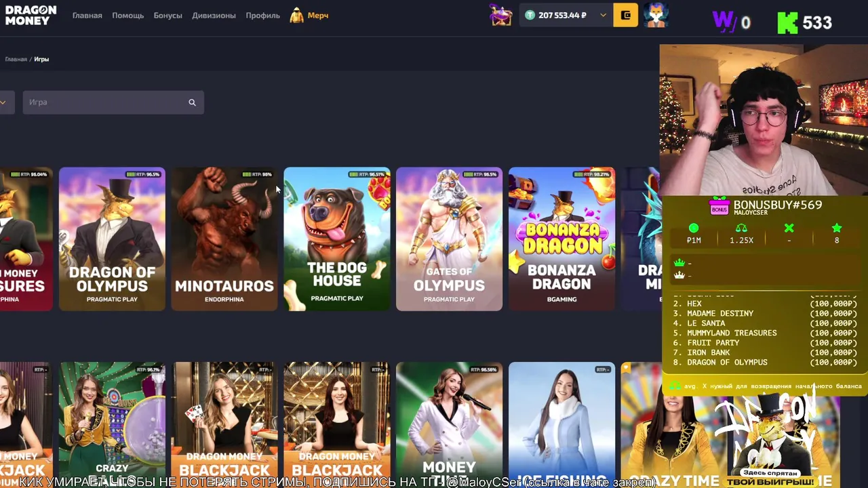Viewport: 868px width, 488px height.
Task: Click the BONUSBUY#569 title
Action: coord(778,205)
